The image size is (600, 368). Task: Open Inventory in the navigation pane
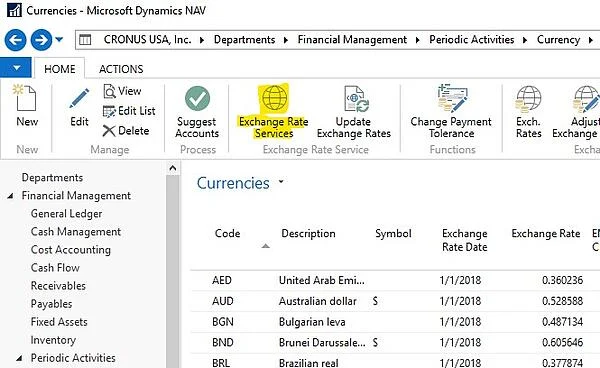coord(53,340)
